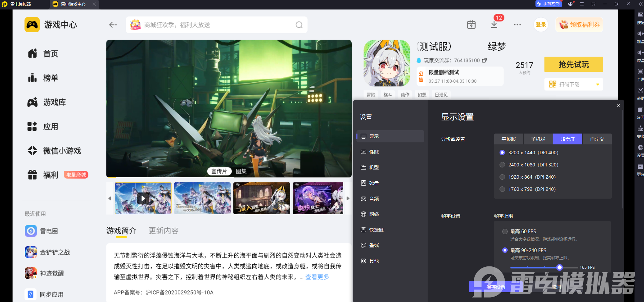
Task: Open the third screenshot thumbnail 深入探索
Action: [262, 198]
